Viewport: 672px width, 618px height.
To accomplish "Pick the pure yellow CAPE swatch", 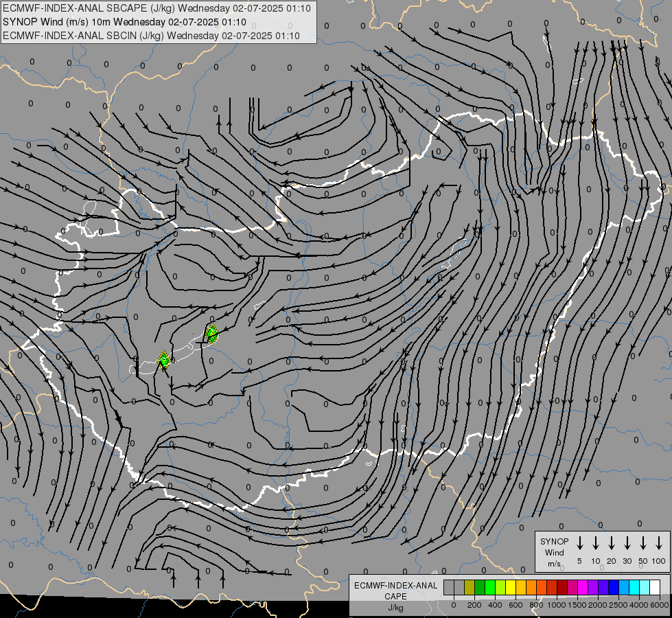I will [511, 587].
